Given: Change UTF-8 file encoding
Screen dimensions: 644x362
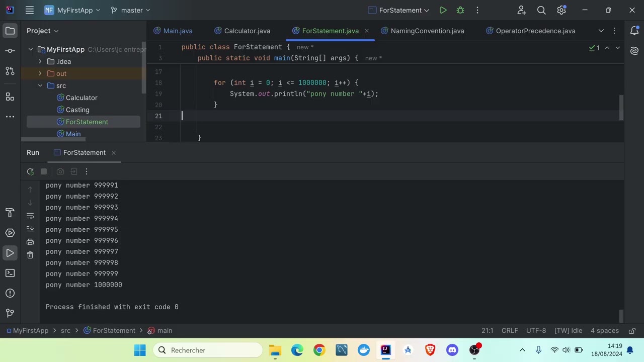Looking at the screenshot, I should pos(536,331).
